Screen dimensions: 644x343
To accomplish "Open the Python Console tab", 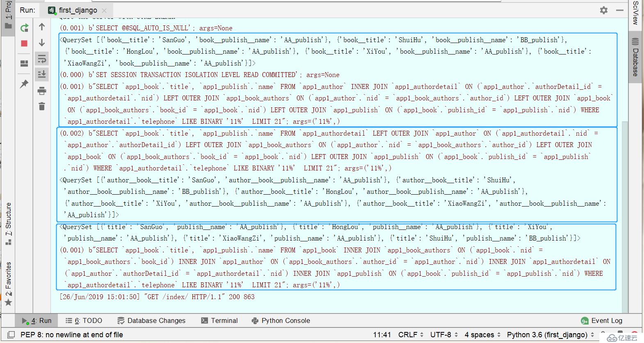I will click(x=281, y=320).
